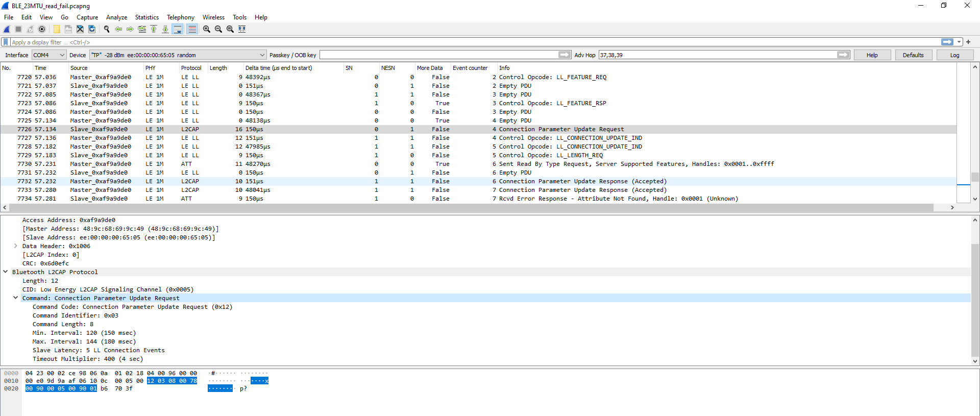Click the Log button
The image size is (980, 416).
coord(954,55)
